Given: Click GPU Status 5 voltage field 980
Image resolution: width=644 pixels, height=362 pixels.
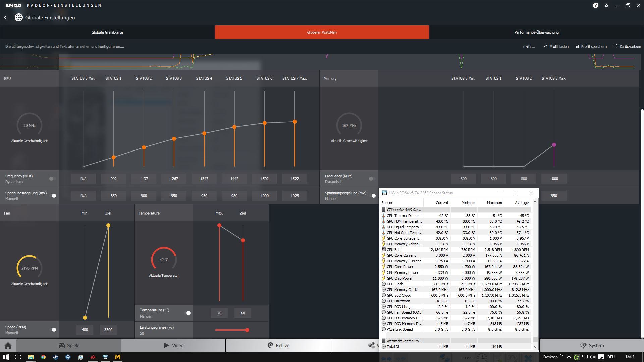Looking at the screenshot, I should [234, 196].
